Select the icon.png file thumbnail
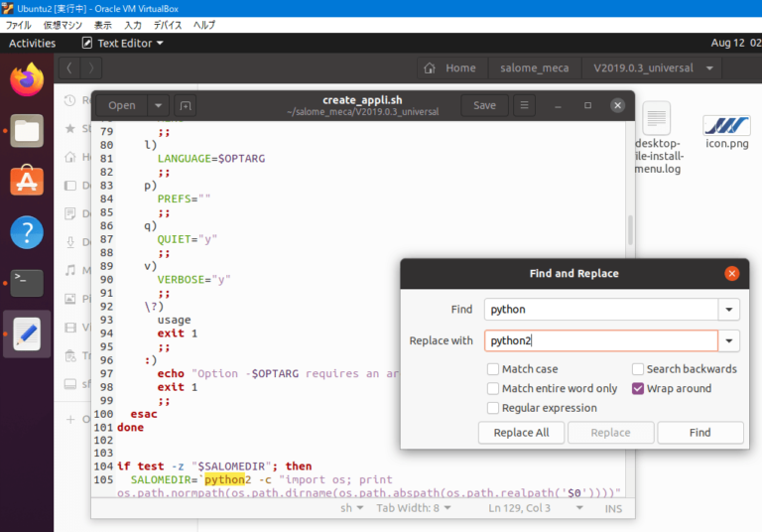 (x=726, y=126)
